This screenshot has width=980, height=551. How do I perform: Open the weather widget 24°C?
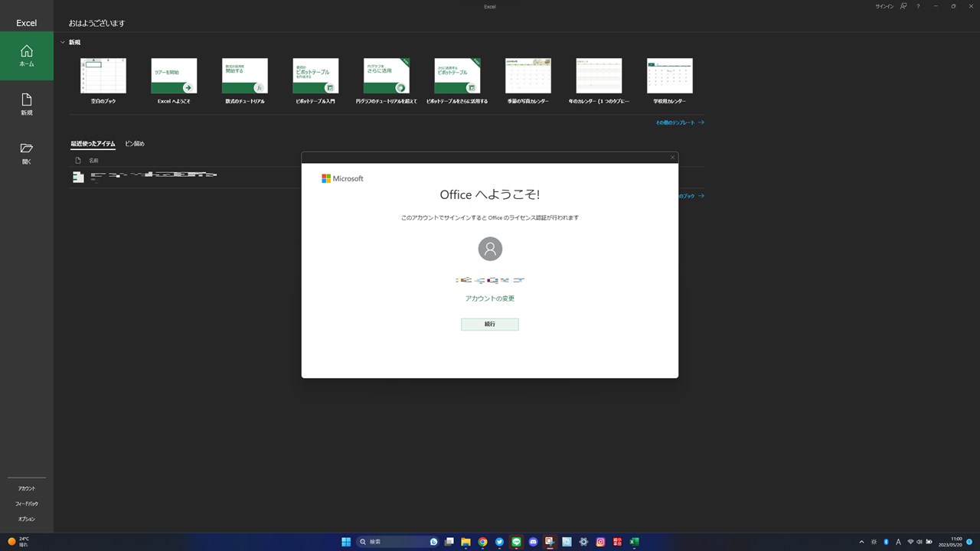pos(18,542)
